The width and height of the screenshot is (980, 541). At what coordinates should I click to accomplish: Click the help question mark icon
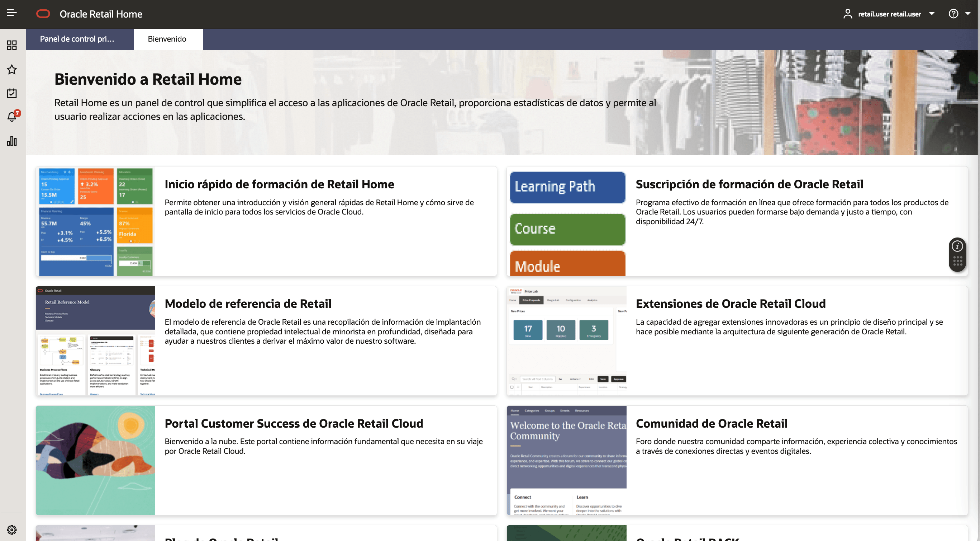[953, 14]
